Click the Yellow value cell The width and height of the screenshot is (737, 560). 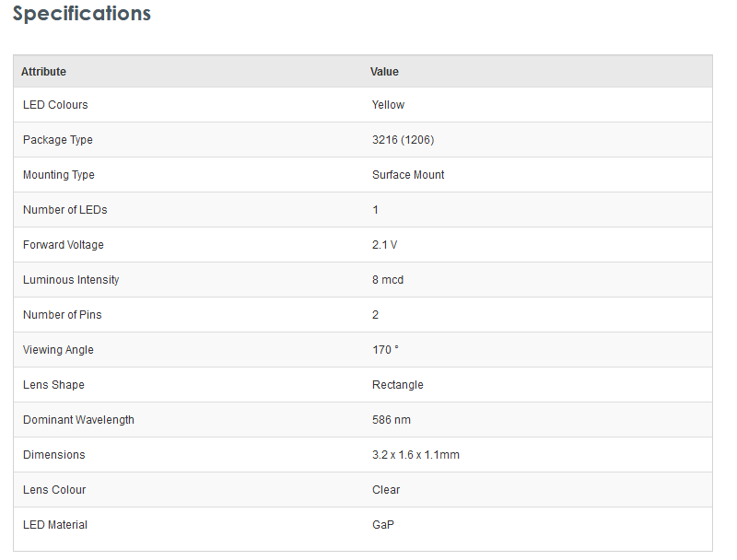(388, 105)
